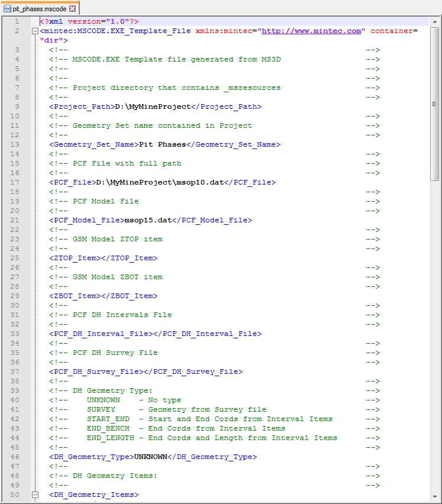This screenshot has width=442, height=504.
Task: Click line number 46 in the margin
Action: (15, 457)
